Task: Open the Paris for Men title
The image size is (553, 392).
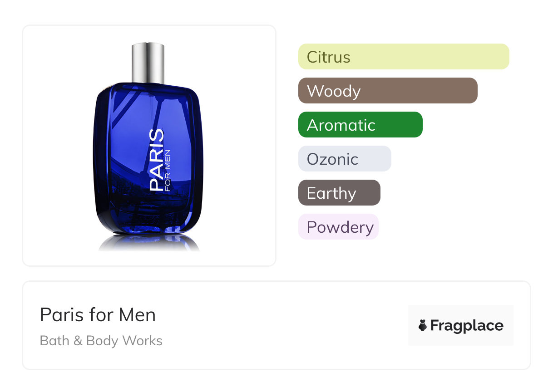Action: [98, 315]
